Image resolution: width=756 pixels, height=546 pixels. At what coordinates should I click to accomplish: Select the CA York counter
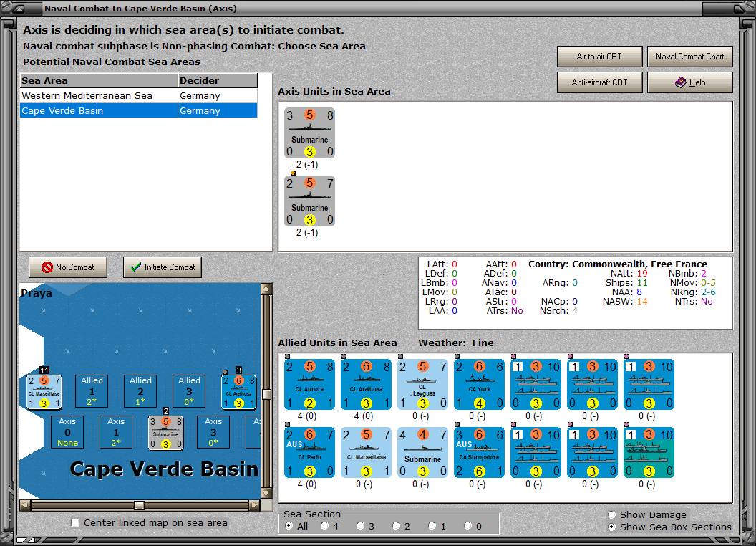tap(479, 385)
